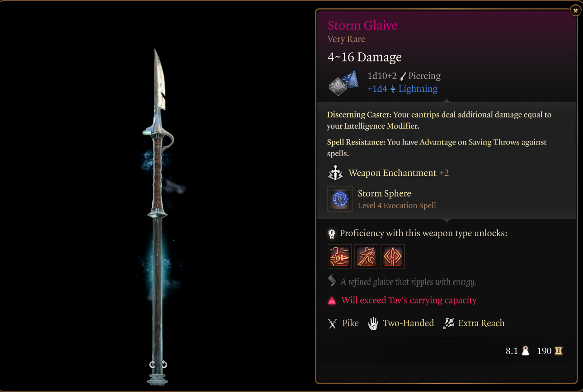583x392 pixels.
Task: Click the weight icon beside 8.1
Action: coord(525,351)
